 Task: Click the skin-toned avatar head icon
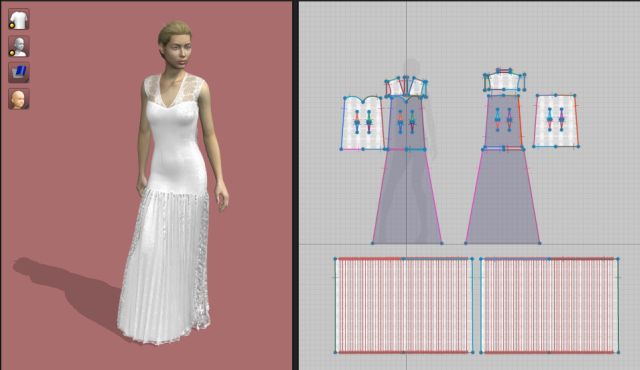click(x=19, y=99)
